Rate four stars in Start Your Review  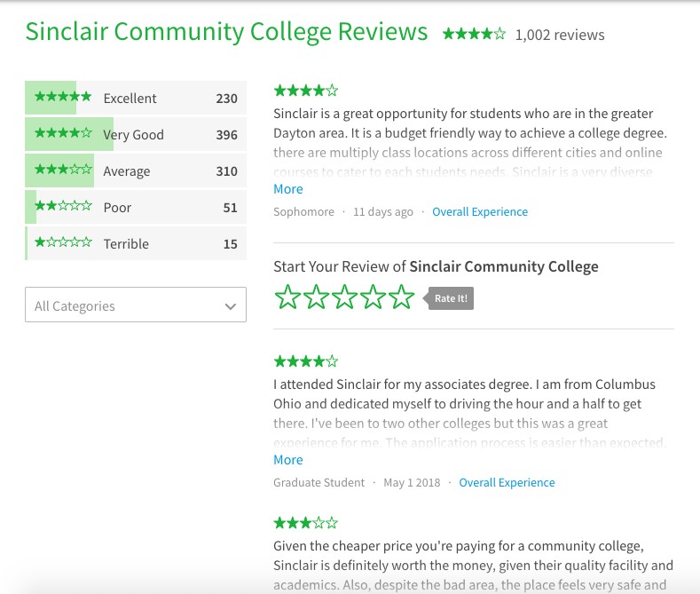coord(374,297)
